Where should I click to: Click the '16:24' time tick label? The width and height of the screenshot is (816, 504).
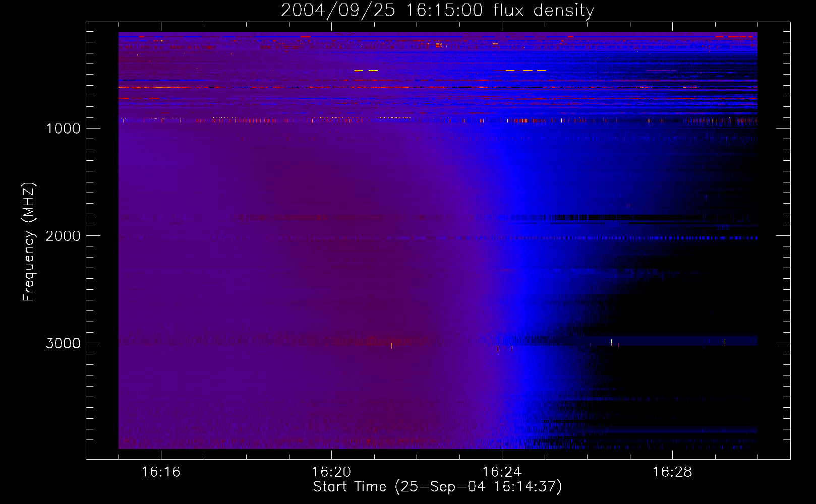(502, 472)
